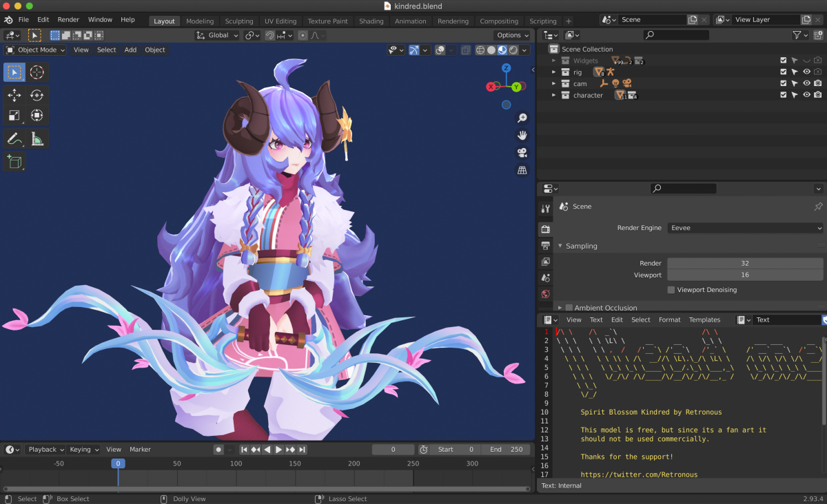Switch perspective/orthographic with grid icon
Viewport: 827px width, 504px height.
point(522,169)
